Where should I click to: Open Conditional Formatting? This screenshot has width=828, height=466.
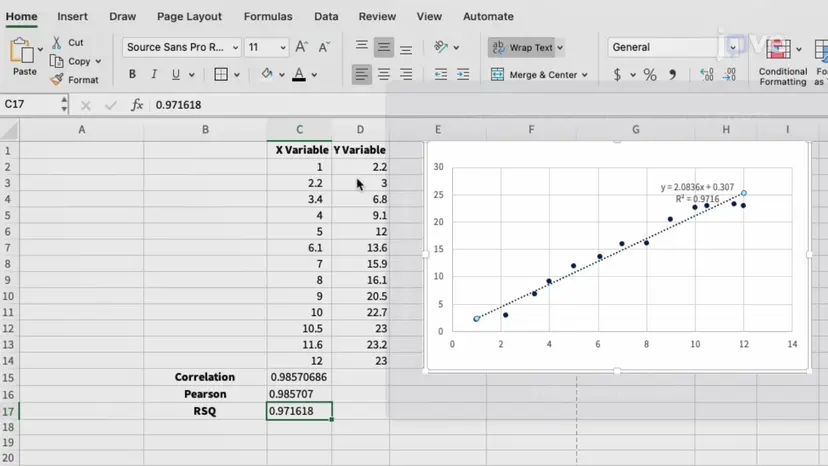783,62
